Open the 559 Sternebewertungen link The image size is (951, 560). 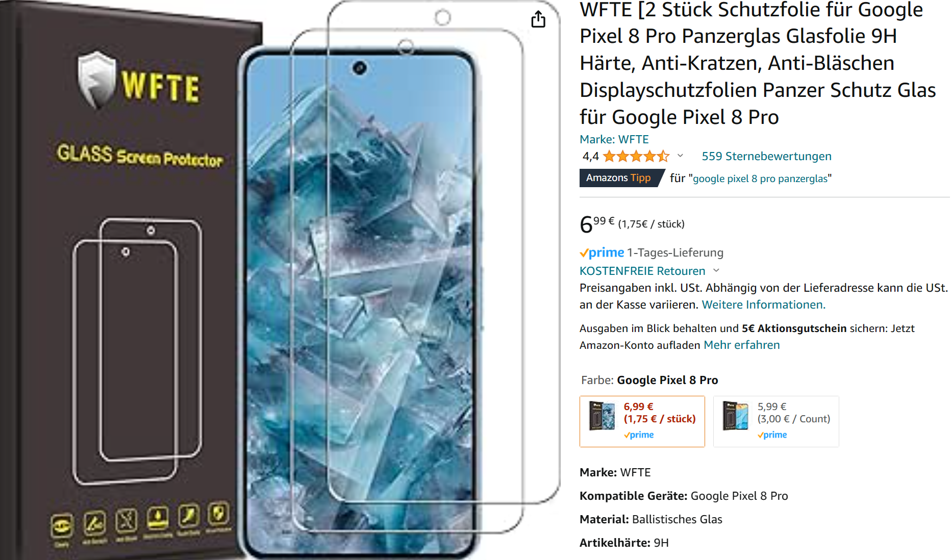pos(766,156)
